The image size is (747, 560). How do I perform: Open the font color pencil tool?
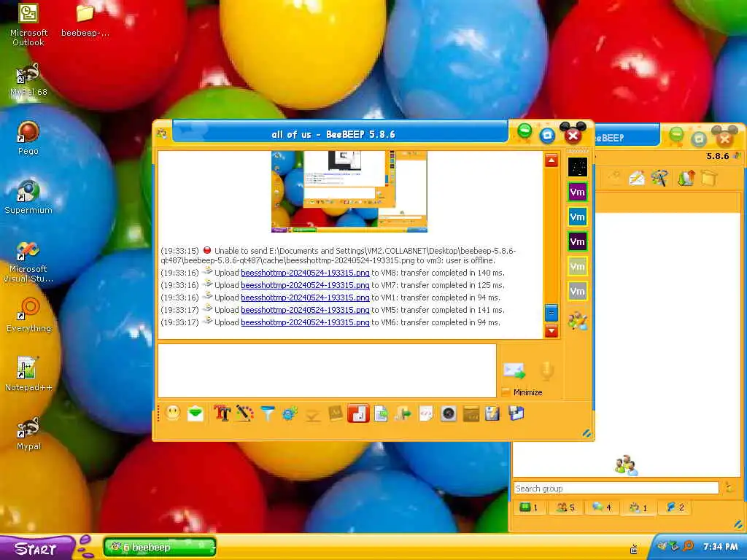point(244,413)
